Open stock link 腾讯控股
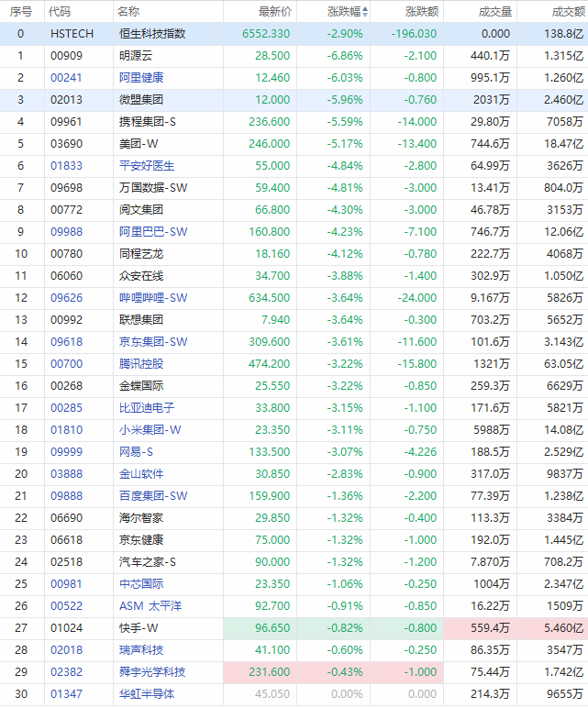Viewport: 588px width, 708px height. click(141, 364)
